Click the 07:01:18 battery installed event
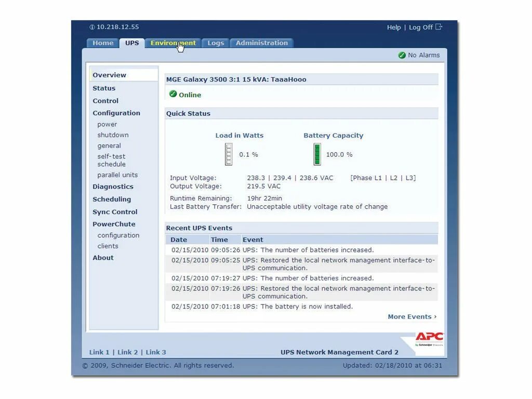Screen dimensions: 532x399 [302, 307]
